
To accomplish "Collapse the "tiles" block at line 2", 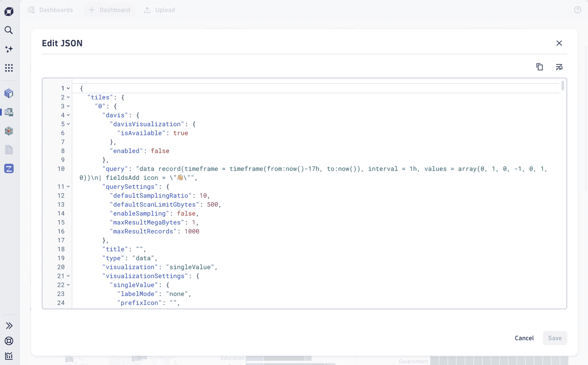I will [x=68, y=97].
